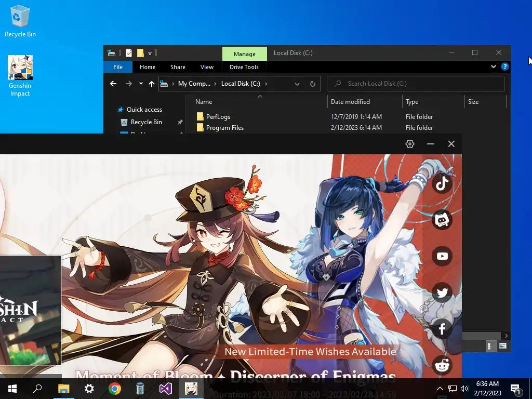This screenshot has width=532, height=399.
Task: Go forward in File Explorer
Action: click(x=129, y=84)
